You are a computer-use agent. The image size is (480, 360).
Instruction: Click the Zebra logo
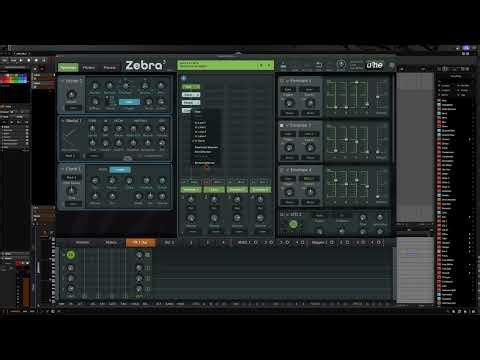click(145, 65)
